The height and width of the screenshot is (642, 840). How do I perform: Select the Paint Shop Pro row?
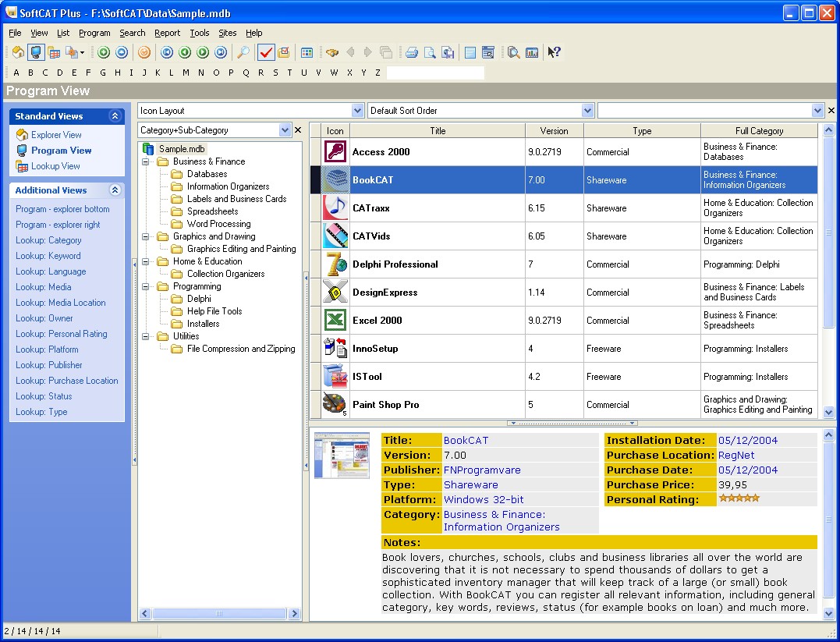click(x=564, y=405)
